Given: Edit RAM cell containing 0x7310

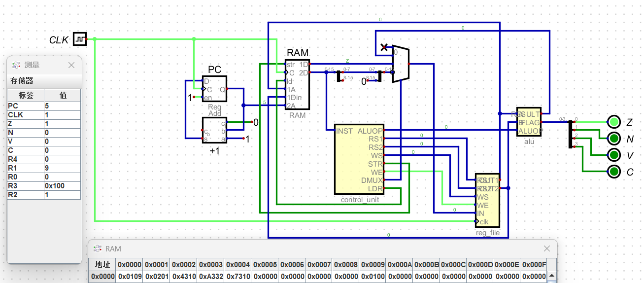Looking at the screenshot, I should point(237,277).
